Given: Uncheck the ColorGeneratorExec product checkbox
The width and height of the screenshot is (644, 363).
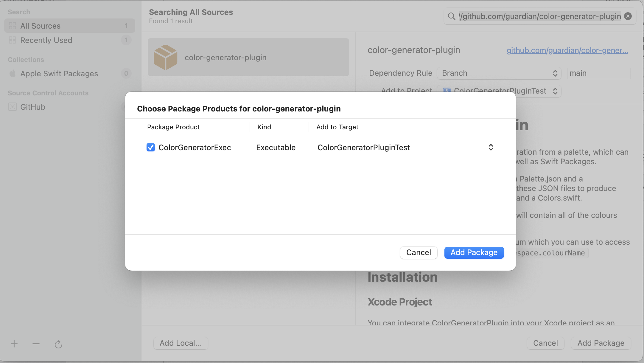Looking at the screenshot, I should click(x=151, y=147).
